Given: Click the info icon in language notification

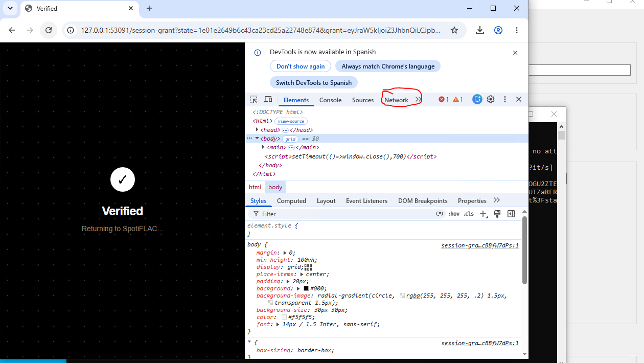Looking at the screenshot, I should [258, 52].
